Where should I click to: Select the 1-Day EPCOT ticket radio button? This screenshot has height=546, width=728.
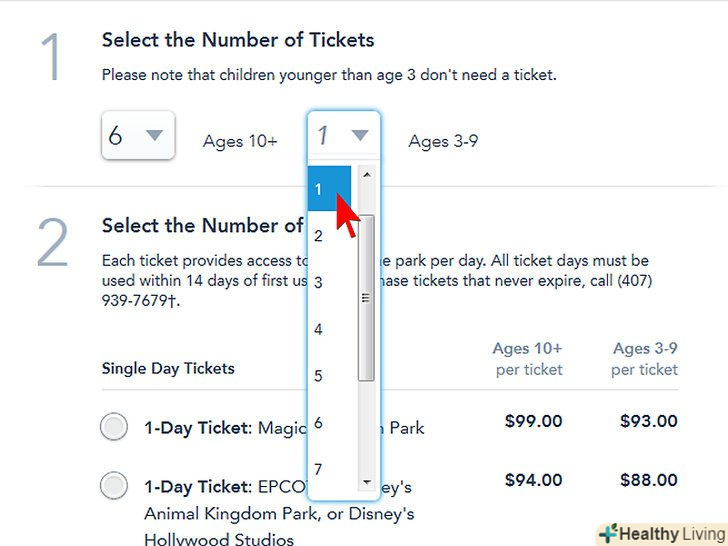[x=114, y=487]
